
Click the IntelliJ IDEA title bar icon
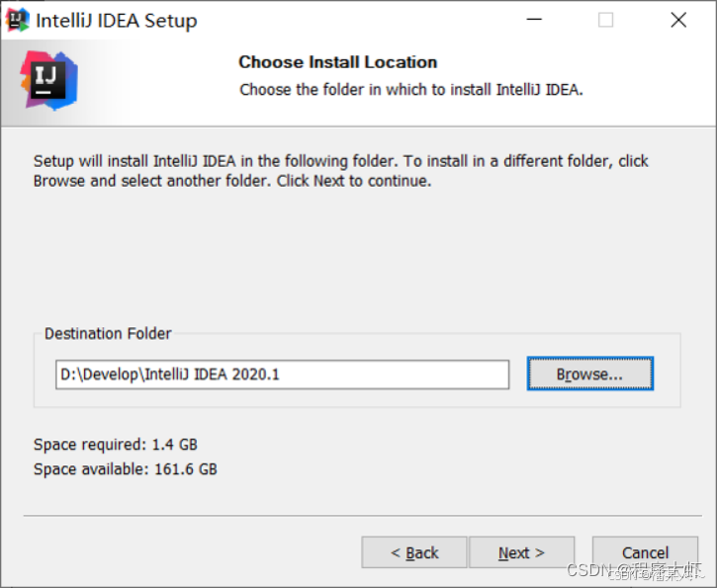pos(17,20)
